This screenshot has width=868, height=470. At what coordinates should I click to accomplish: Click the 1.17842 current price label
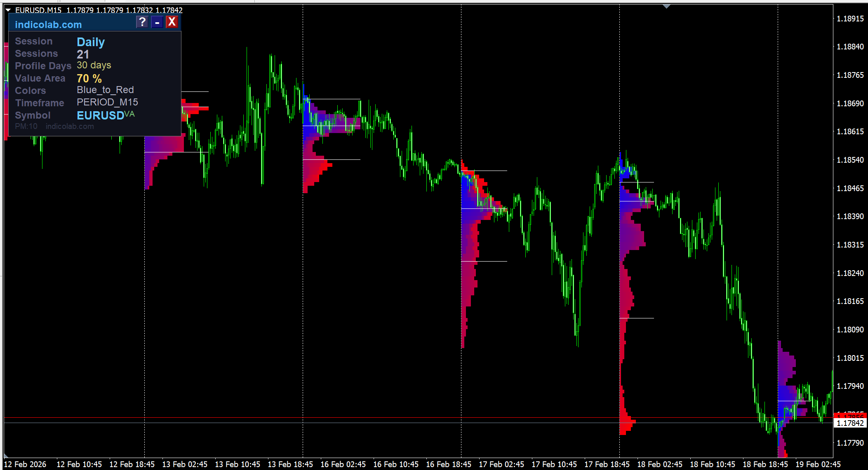(850, 423)
